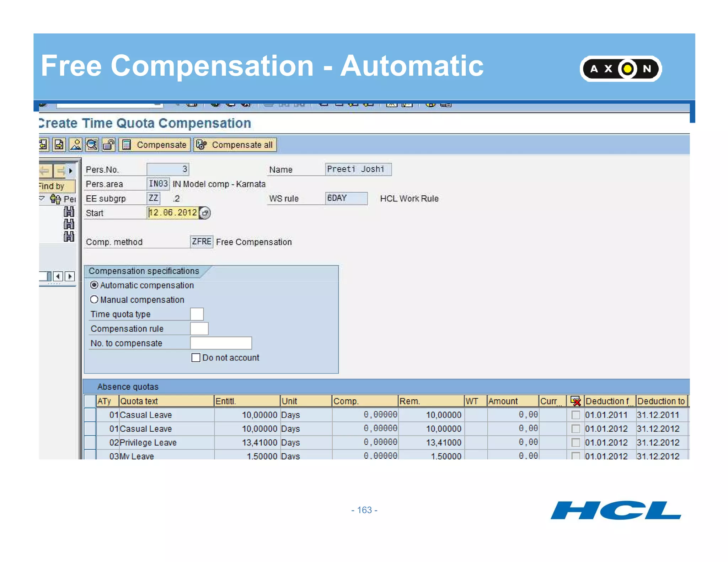Click the EE subgrp field ZZ
Image resolution: width=728 pixels, height=562 pixels.
154,198
